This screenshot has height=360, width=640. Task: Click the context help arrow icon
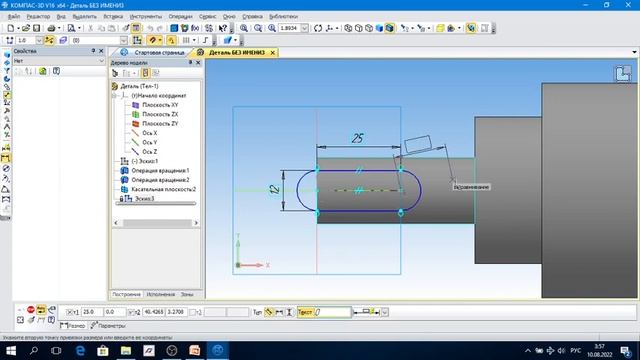[222, 28]
